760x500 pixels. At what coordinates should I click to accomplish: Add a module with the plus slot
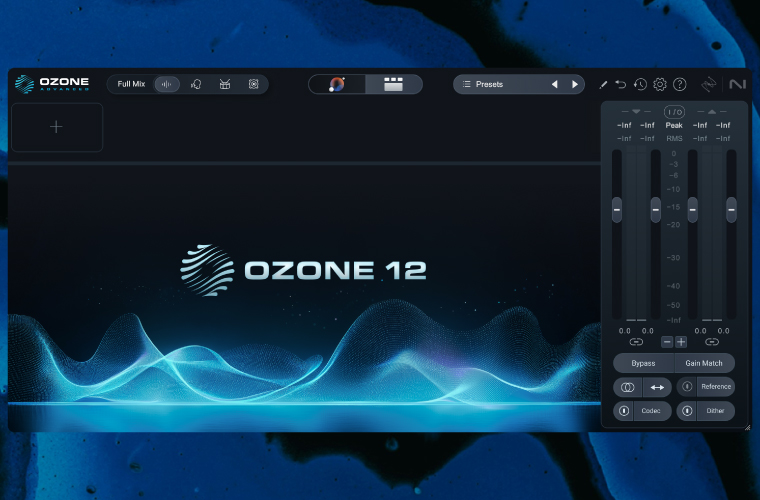click(57, 127)
